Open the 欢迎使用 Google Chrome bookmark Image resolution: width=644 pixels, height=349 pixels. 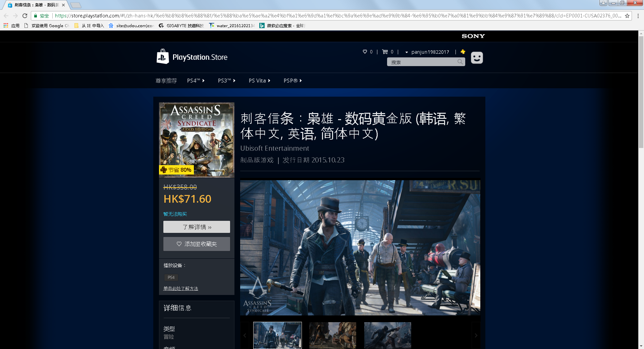pos(47,26)
